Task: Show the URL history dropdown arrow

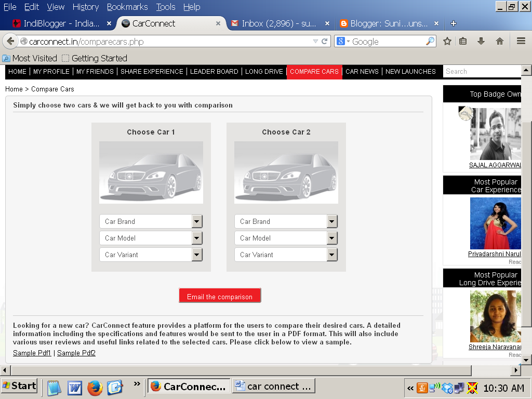Action: click(x=315, y=42)
